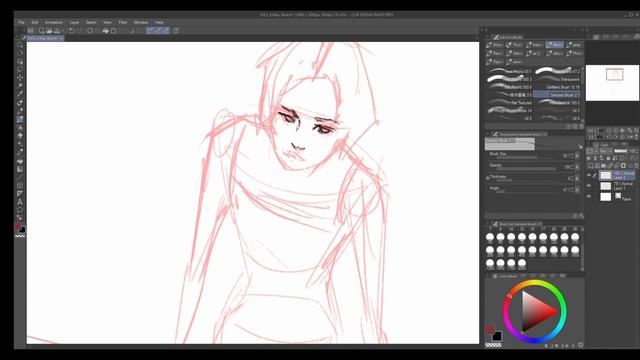Select the Paper layer thumbnail
This screenshot has height=360, width=640.
606,197
